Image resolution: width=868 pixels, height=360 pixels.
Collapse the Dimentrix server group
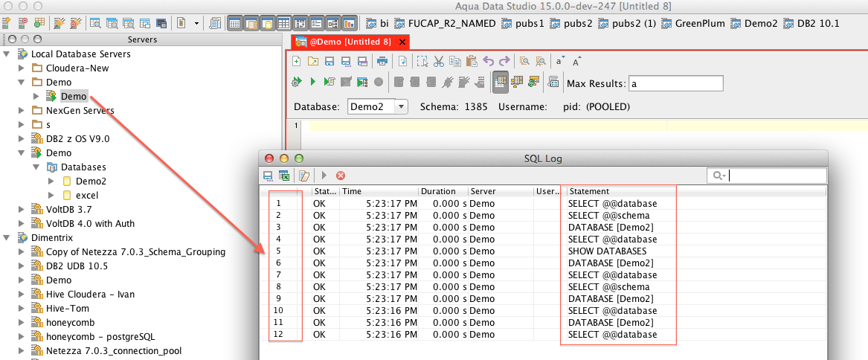click(7, 237)
